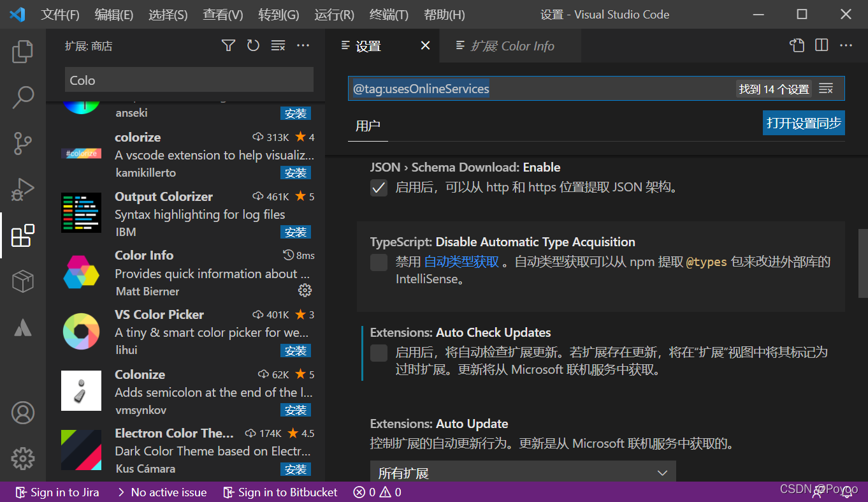Image resolution: width=868 pixels, height=502 pixels.
Task: Click the errors and warnings status indicator
Action: click(x=377, y=492)
